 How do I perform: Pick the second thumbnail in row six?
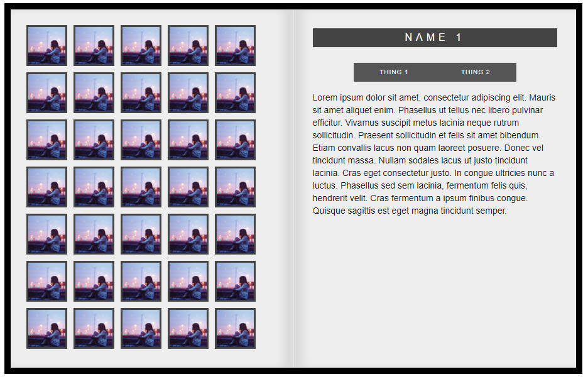pos(94,282)
